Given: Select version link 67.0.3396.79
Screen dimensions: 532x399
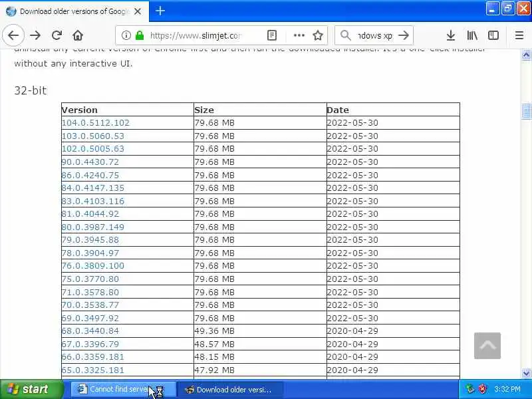Looking at the screenshot, I should 90,344.
